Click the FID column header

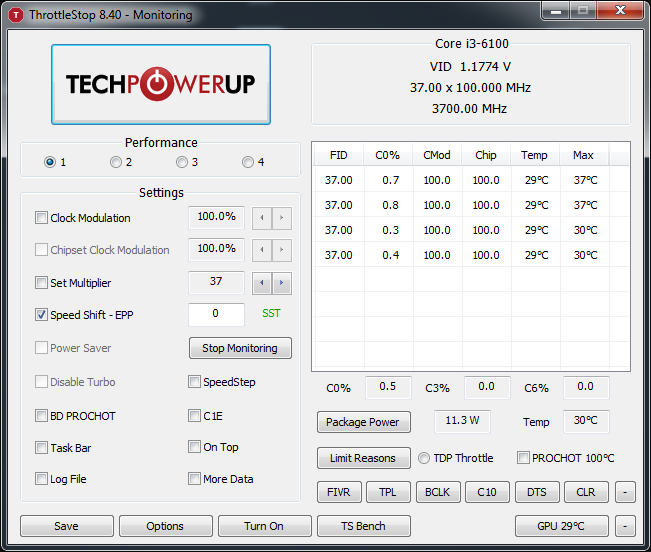point(339,155)
